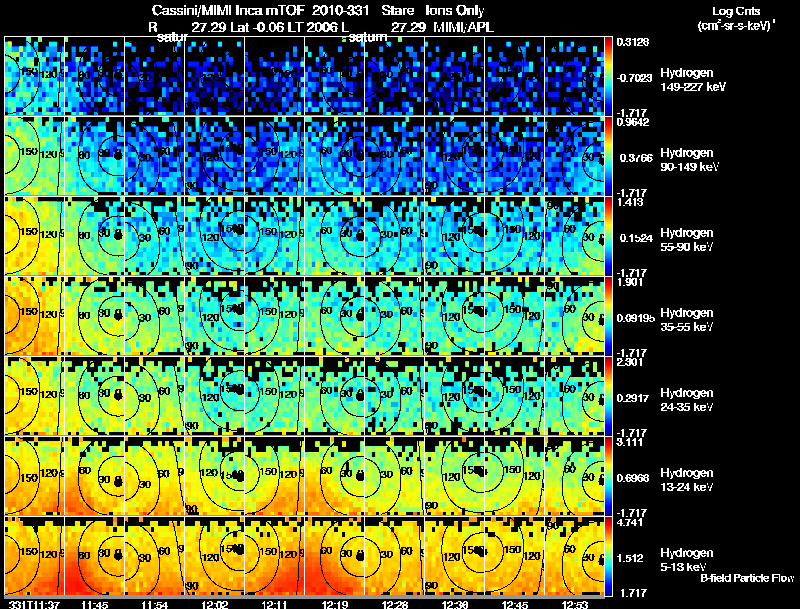Viewport: 800px width, 609px height.
Task: Click the -0.7023 colorbar midpoint value
Action: click(x=634, y=78)
